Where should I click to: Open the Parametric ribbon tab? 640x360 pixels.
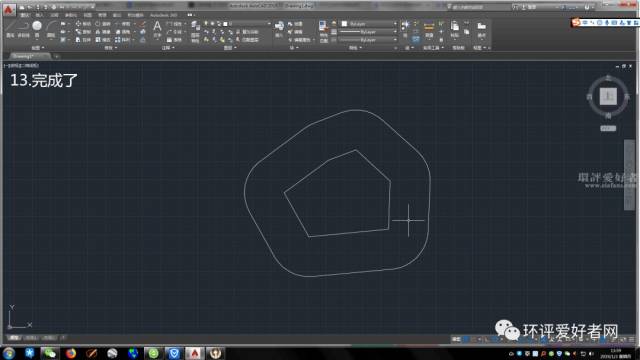(x=71, y=15)
